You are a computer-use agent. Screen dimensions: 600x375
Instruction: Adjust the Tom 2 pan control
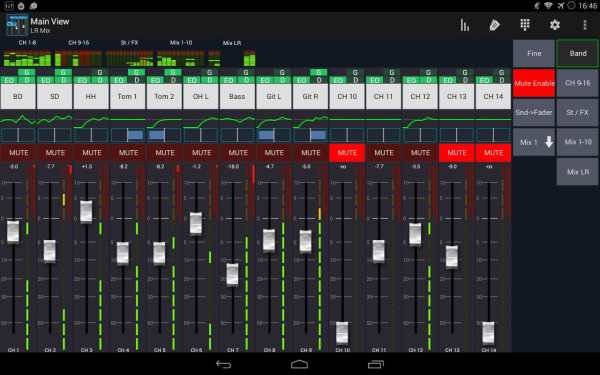point(164,135)
